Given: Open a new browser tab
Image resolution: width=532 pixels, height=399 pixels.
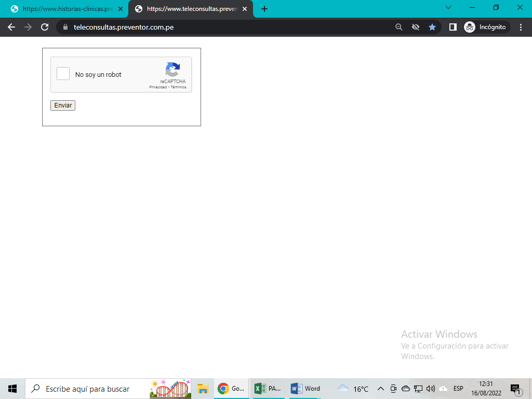Looking at the screenshot, I should click(x=264, y=9).
